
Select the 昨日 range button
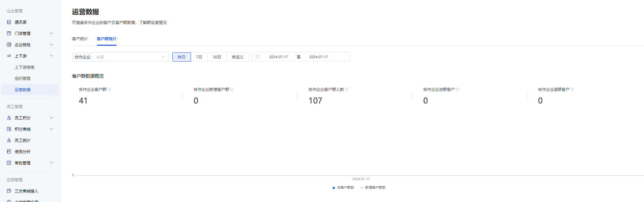coord(181,57)
